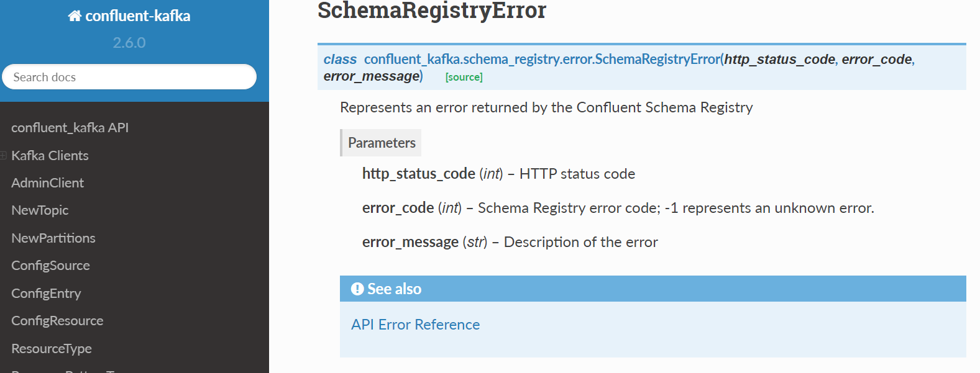This screenshot has width=980, height=373.
Task: Expand the Kafka Clients sidebar section
Action: pos(3,155)
